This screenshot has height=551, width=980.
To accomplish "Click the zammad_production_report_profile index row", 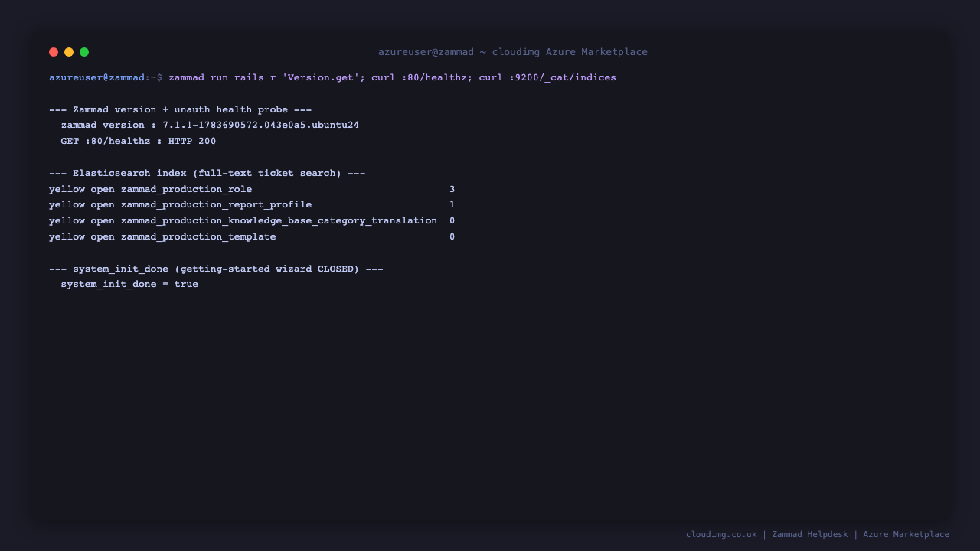I will [252, 204].
